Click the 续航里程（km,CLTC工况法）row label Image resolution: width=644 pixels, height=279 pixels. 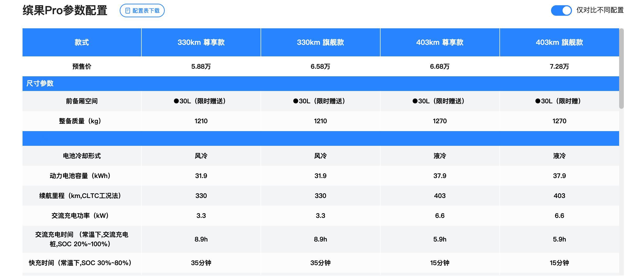[82, 196]
